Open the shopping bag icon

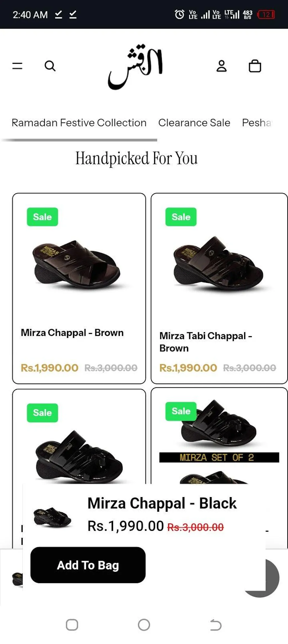click(255, 66)
